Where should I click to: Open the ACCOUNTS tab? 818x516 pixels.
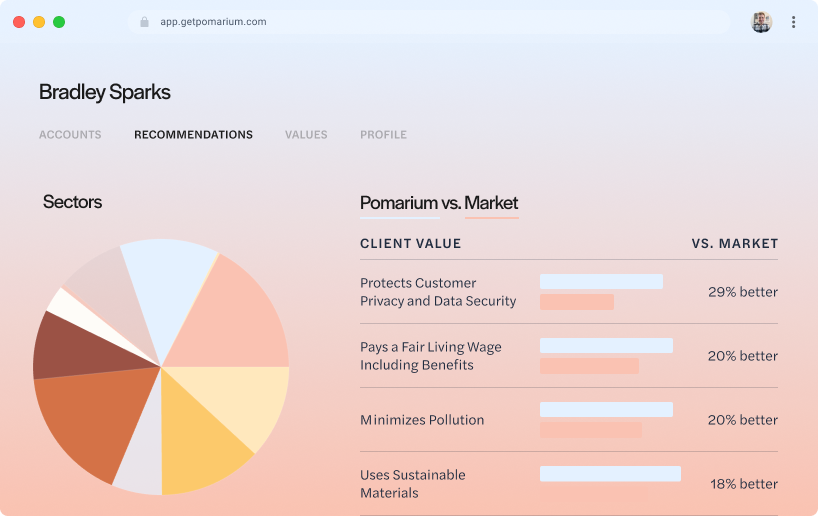pos(70,135)
